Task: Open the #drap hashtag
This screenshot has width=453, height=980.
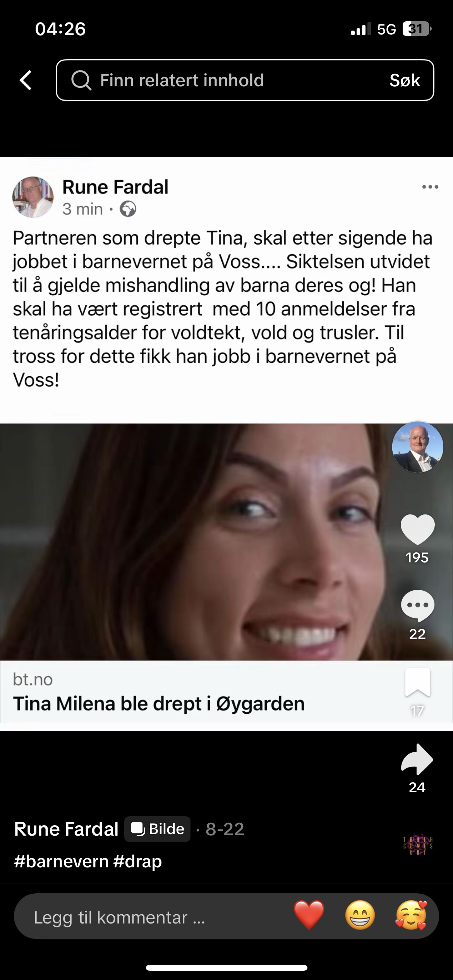Action: coord(138,862)
